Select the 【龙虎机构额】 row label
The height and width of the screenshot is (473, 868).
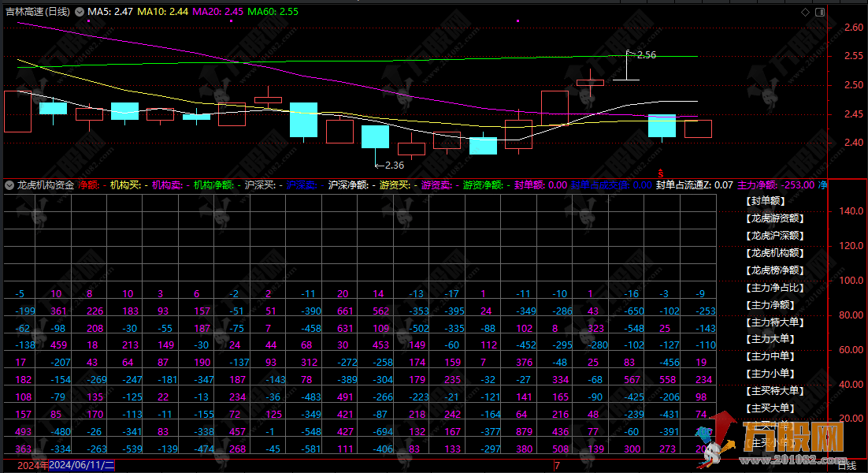point(774,253)
